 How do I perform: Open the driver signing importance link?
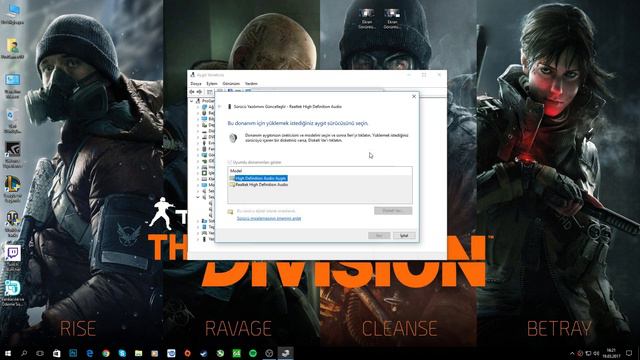click(269, 218)
